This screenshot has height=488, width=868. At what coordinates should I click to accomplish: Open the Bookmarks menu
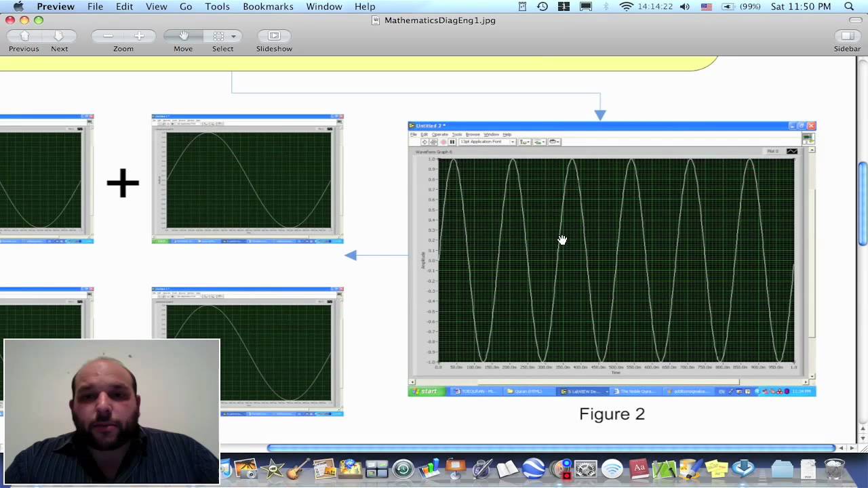click(268, 7)
